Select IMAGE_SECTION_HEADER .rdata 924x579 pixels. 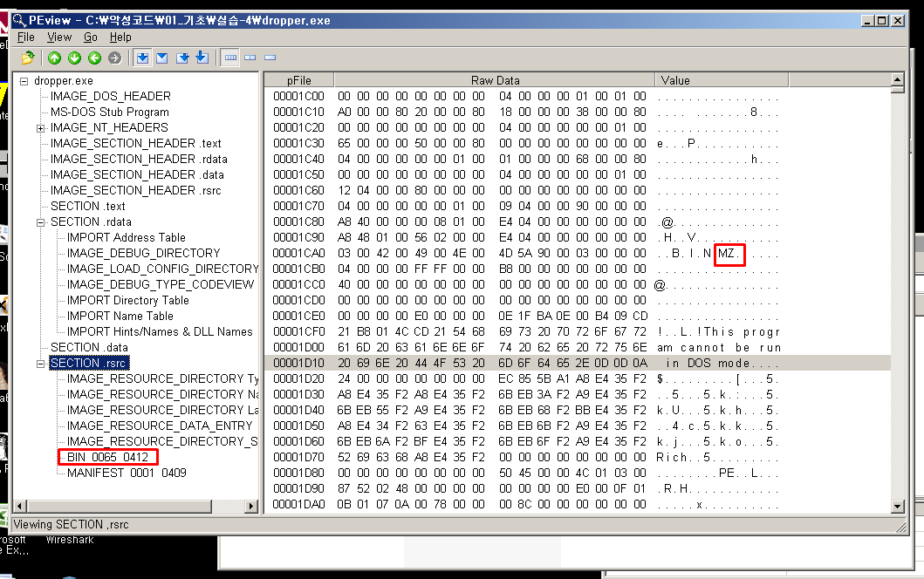tap(139, 159)
